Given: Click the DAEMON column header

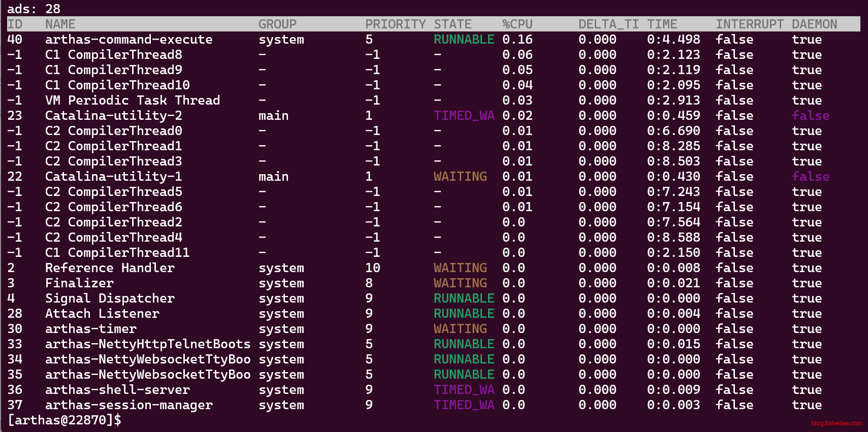Looking at the screenshot, I should [x=814, y=24].
